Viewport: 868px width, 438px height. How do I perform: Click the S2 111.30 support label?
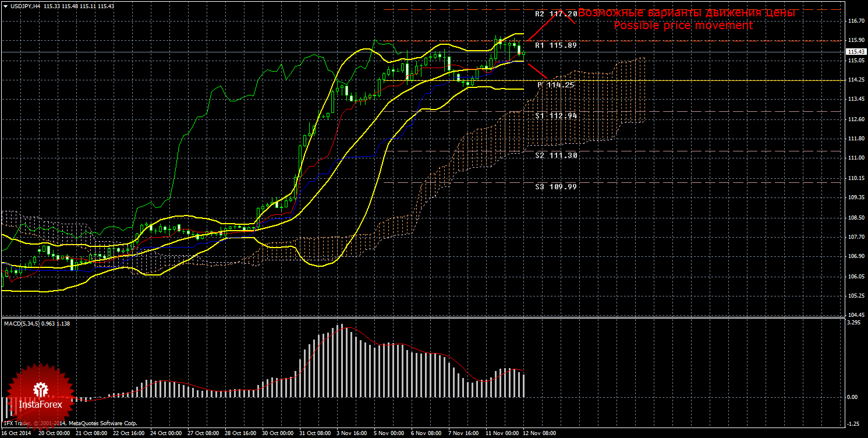pos(556,156)
